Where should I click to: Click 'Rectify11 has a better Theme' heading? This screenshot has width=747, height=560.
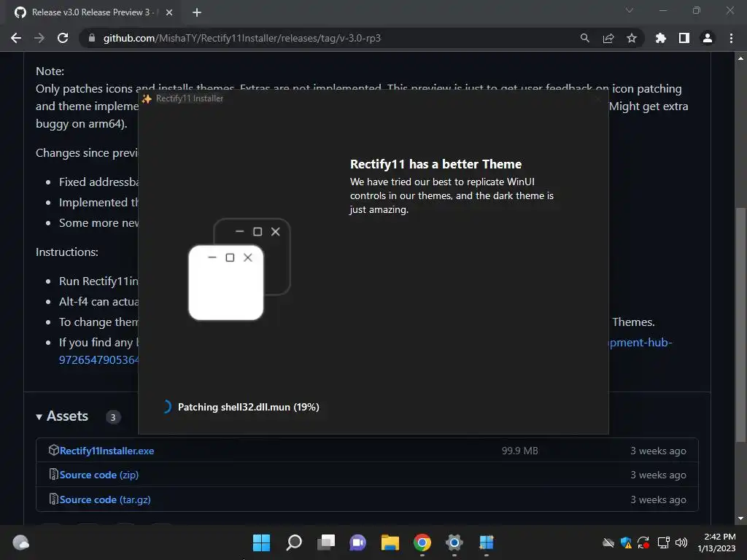pyautogui.click(x=436, y=164)
